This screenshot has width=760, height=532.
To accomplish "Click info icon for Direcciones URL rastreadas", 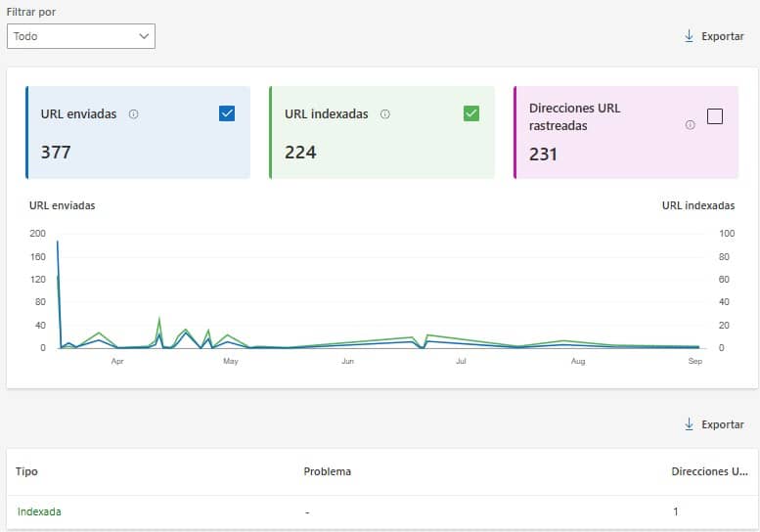I will [x=691, y=124].
